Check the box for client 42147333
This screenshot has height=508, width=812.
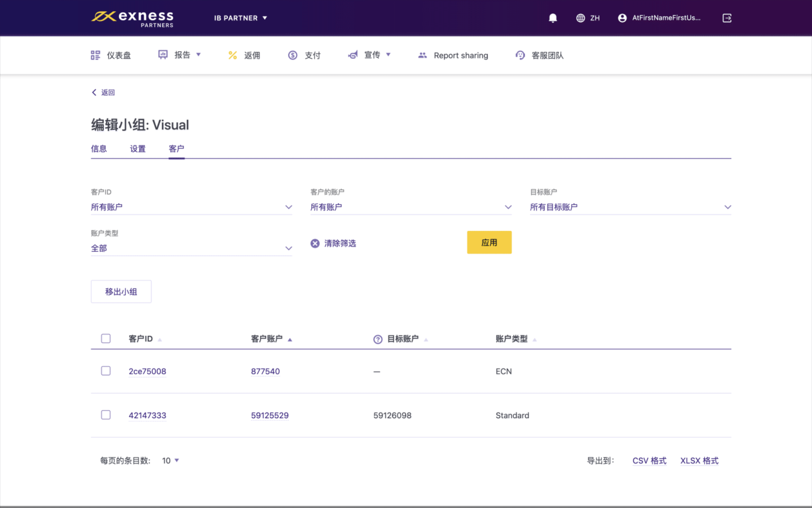click(106, 415)
